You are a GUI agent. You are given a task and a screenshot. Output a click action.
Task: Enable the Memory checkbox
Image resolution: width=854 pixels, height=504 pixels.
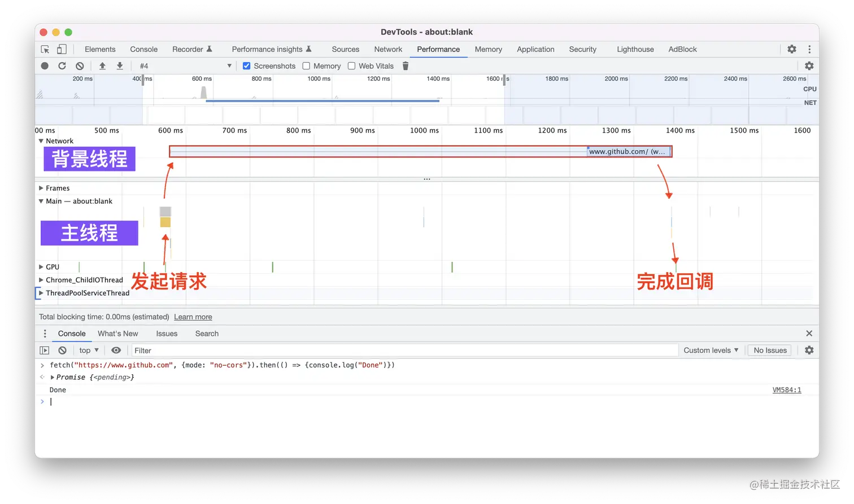(x=306, y=66)
